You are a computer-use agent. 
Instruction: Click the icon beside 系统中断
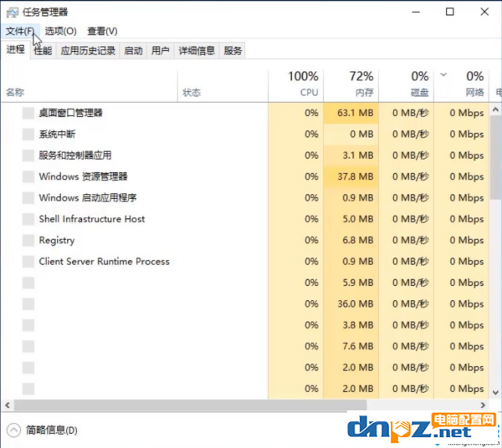click(x=28, y=134)
